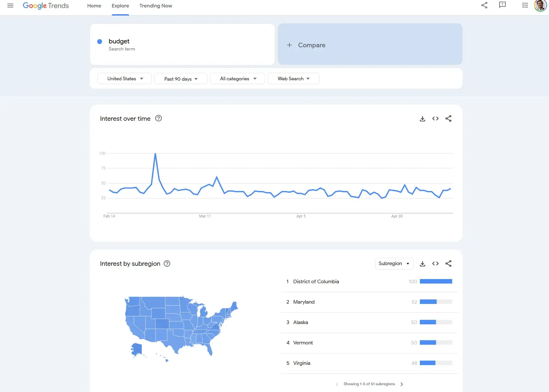Open the share menu in the top bar
This screenshot has width=549, height=392.
tap(484, 6)
